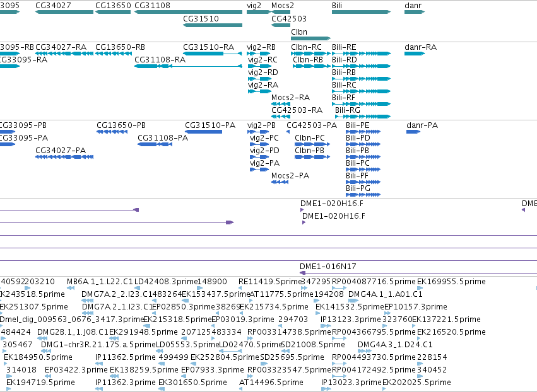Select the AT14496.5prime EST label
The height and width of the screenshot is (392, 537).
(x=271, y=382)
